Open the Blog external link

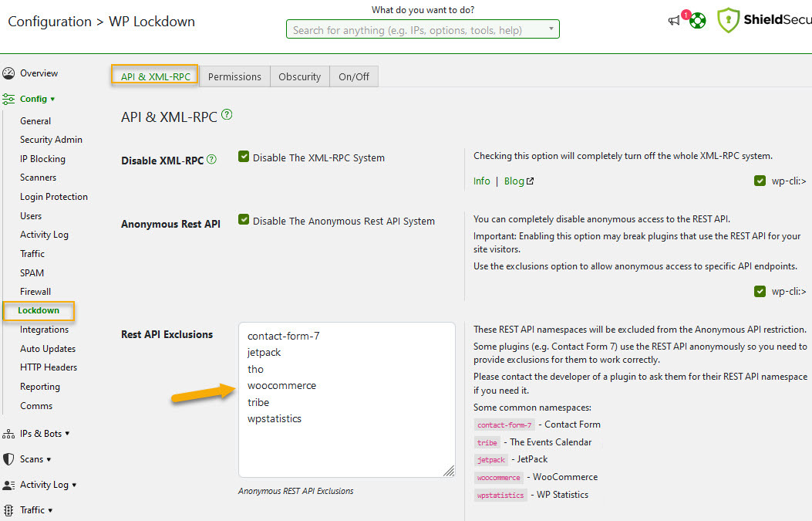click(x=518, y=181)
